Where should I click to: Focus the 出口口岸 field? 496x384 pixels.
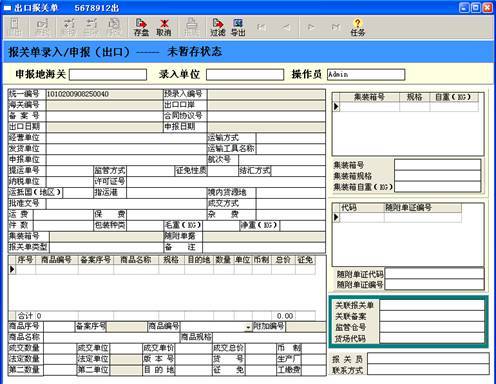266,105
